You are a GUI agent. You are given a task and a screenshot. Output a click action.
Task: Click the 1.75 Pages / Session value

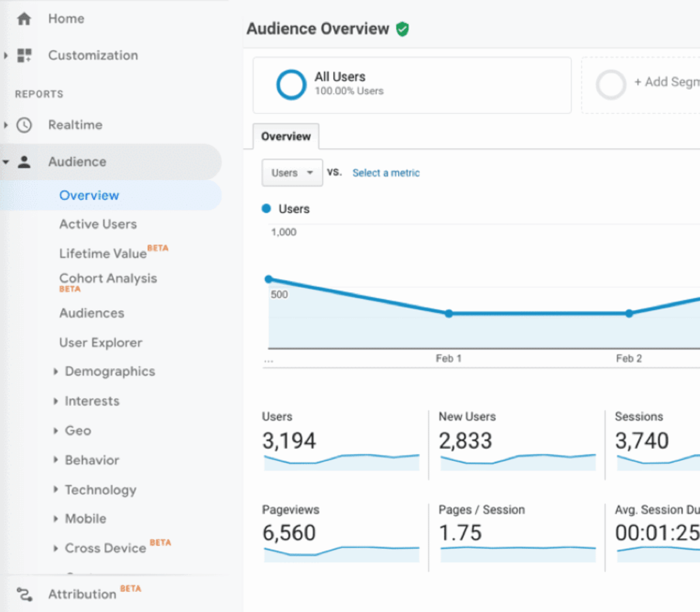pyautogui.click(x=460, y=533)
